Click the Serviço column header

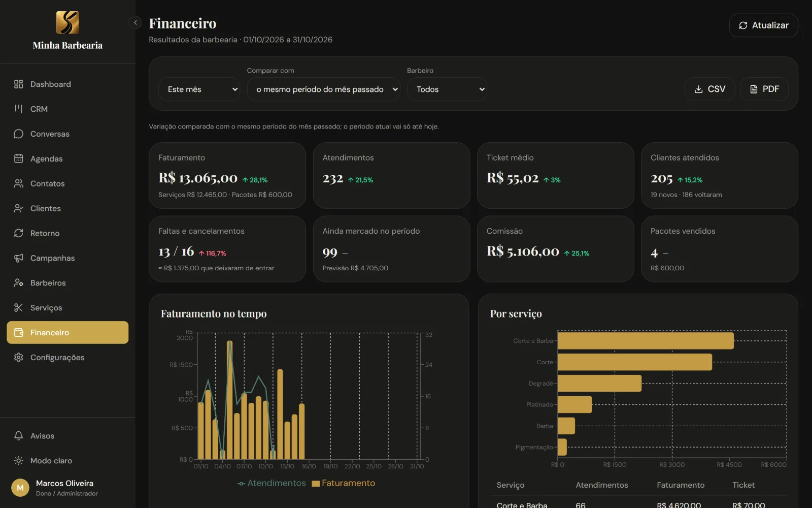511,485
